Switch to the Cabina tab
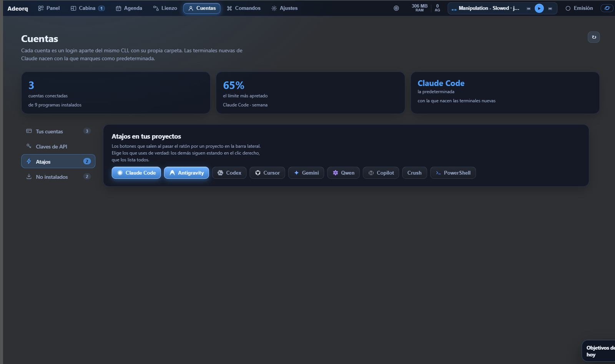Viewport: 615px width, 364px height. pos(88,8)
